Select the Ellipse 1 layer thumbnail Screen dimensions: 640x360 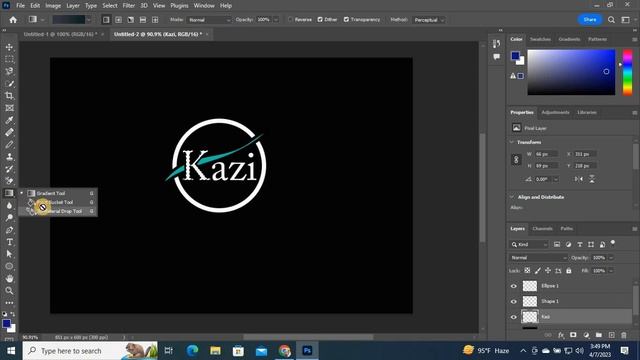530,286
